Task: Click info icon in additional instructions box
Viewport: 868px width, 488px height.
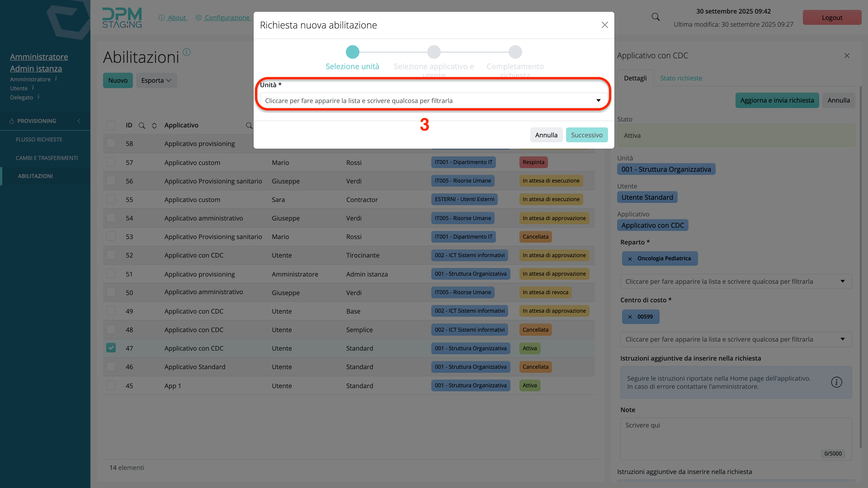Action: point(836,382)
